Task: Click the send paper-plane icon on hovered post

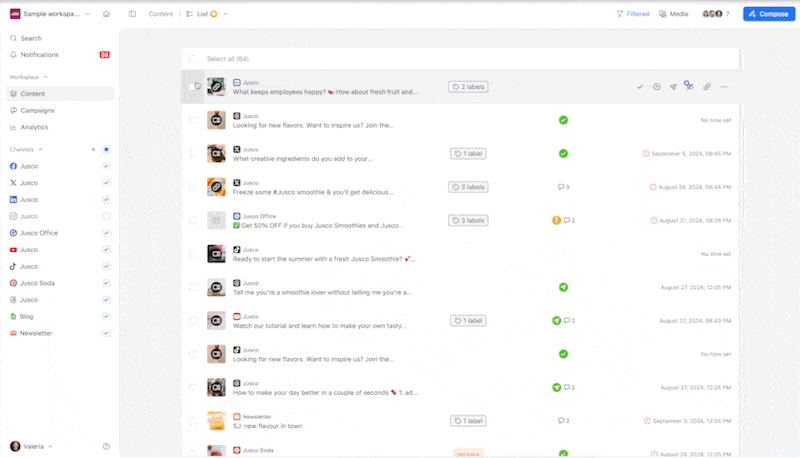Action: click(x=673, y=87)
